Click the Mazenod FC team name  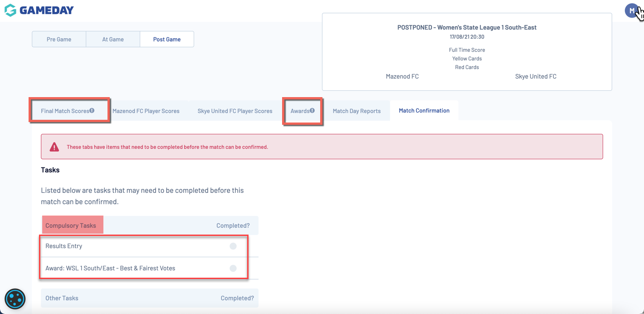402,76
